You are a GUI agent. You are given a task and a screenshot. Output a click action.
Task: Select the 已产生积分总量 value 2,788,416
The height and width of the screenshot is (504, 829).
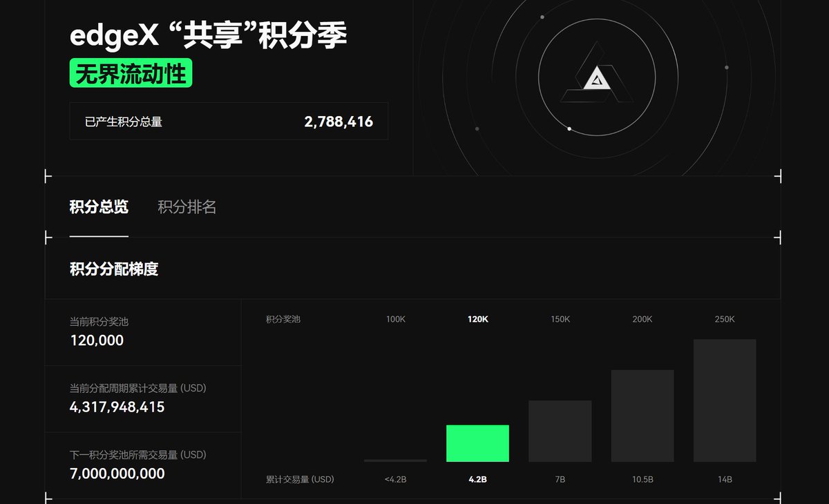(339, 122)
